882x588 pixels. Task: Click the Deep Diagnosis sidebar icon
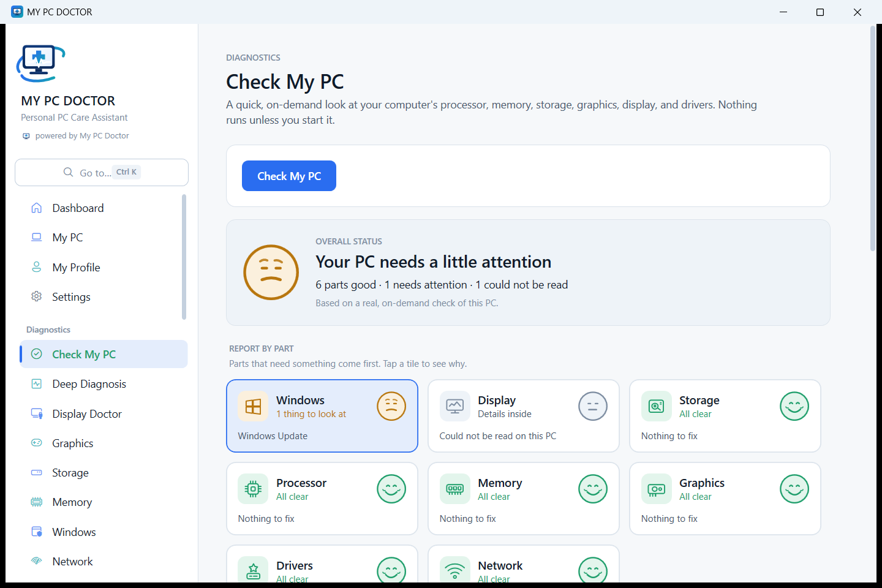click(37, 383)
